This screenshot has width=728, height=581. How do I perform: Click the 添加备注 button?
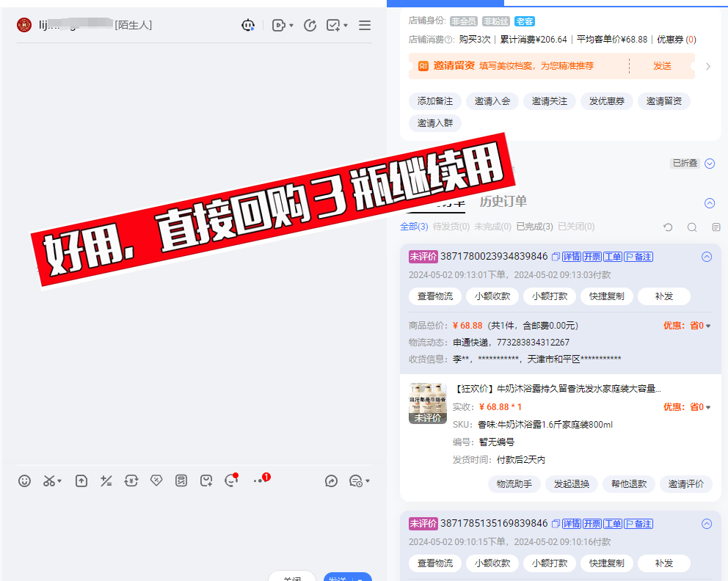435,101
